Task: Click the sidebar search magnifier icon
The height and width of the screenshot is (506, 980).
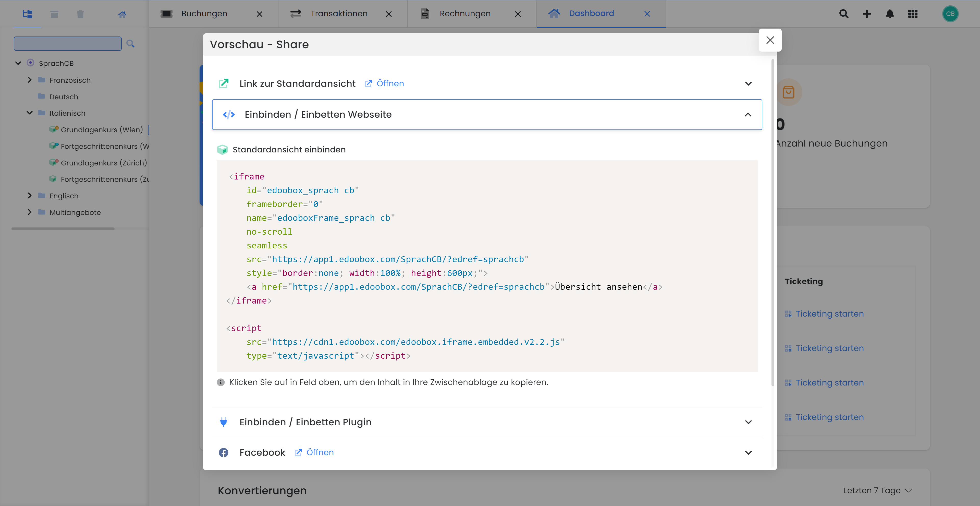Action: 130,44
